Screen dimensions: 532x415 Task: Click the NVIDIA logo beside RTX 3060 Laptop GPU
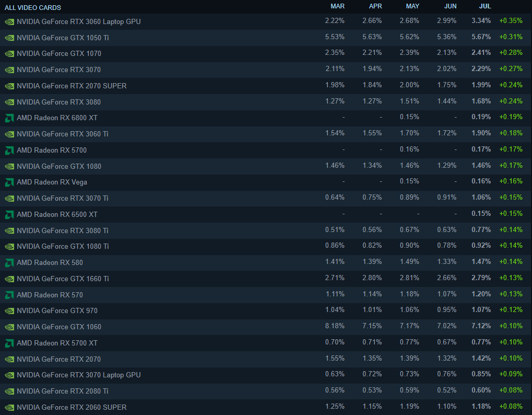[x=9, y=22]
